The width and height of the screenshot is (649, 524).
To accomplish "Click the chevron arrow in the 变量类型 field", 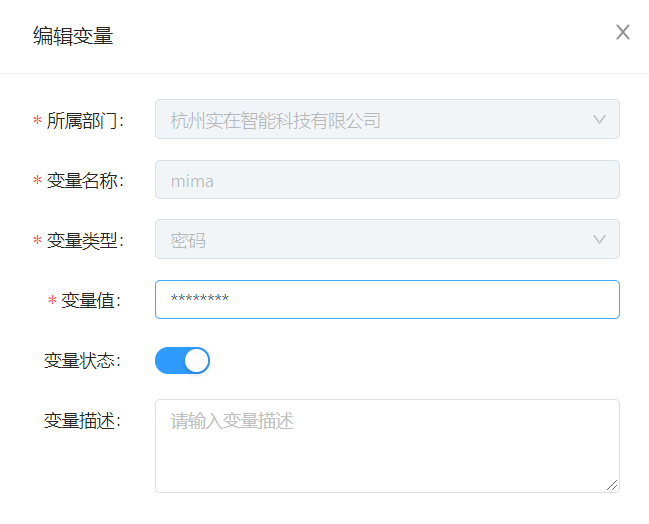I will [x=600, y=239].
